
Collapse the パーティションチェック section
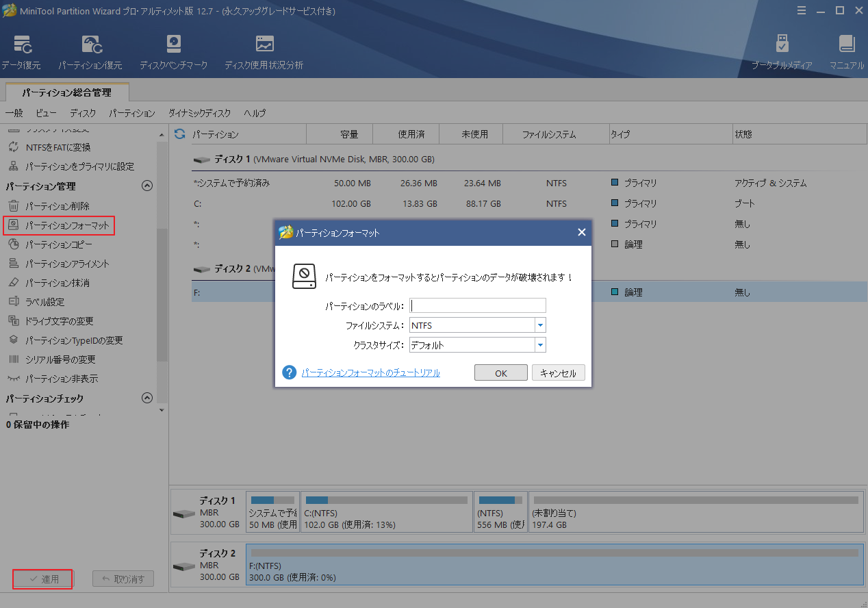pos(146,398)
